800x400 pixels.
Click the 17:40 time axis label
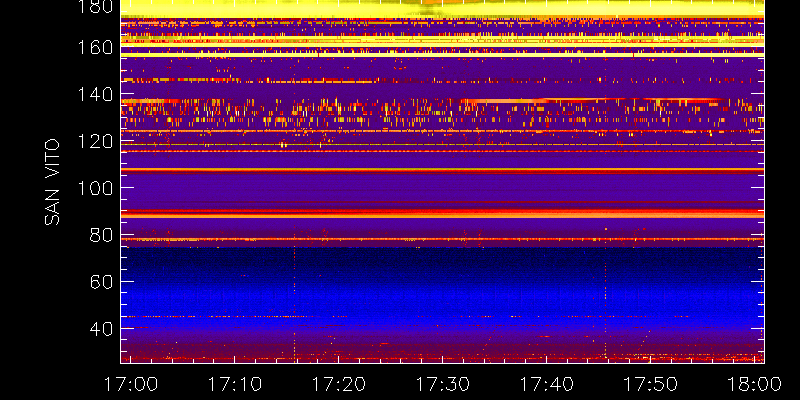click(547, 384)
